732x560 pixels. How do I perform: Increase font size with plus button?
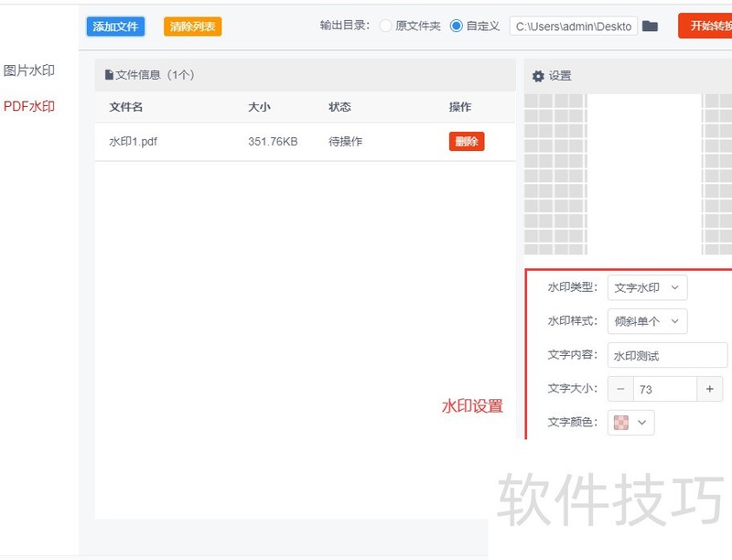point(709,389)
